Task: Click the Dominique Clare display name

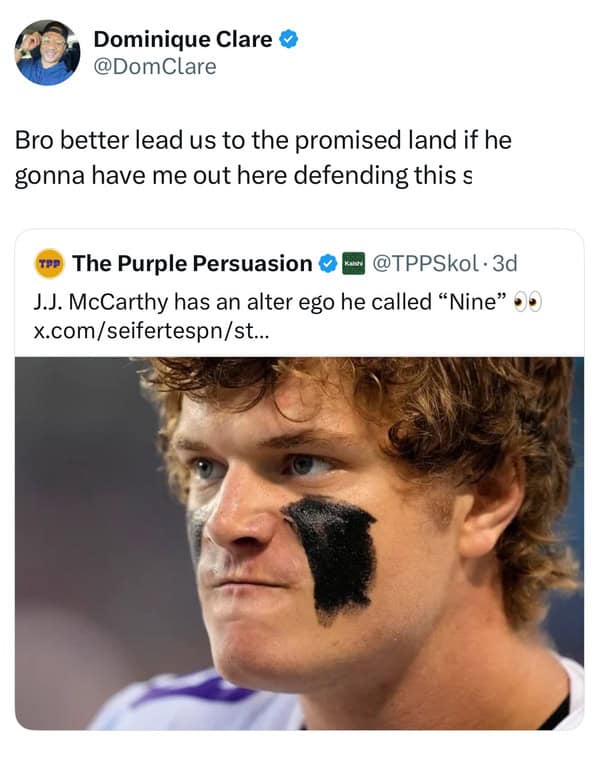Action: [183, 40]
